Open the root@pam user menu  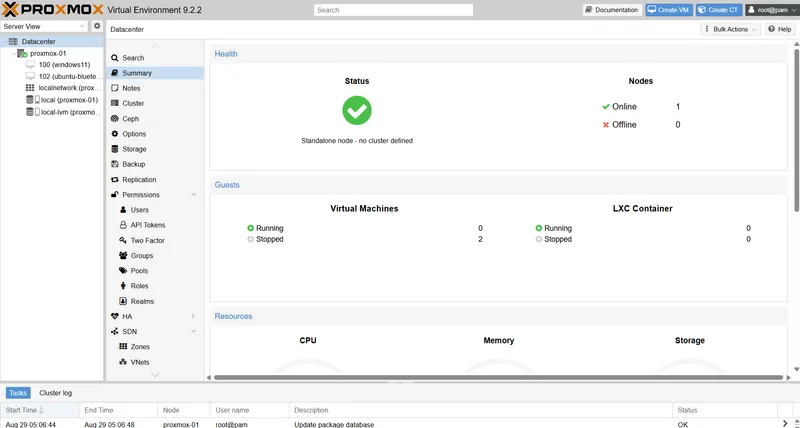tap(771, 10)
